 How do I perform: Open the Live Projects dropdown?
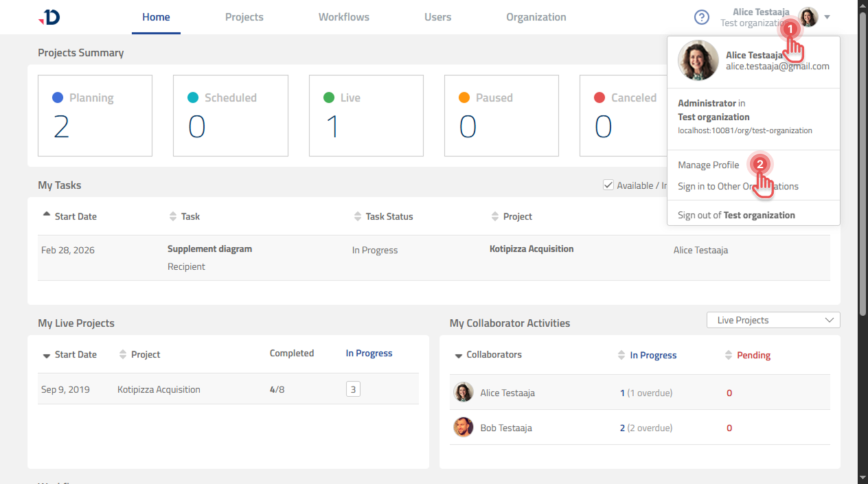point(773,319)
